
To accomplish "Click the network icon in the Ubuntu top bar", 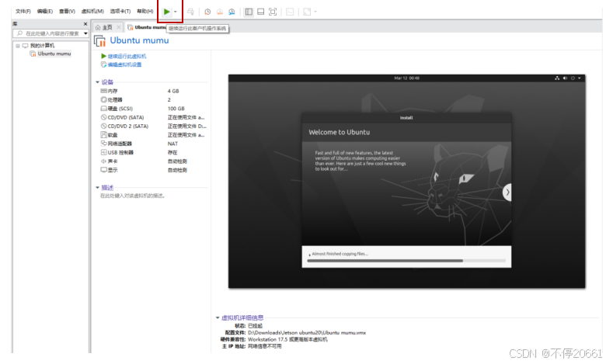I will 557,78.
